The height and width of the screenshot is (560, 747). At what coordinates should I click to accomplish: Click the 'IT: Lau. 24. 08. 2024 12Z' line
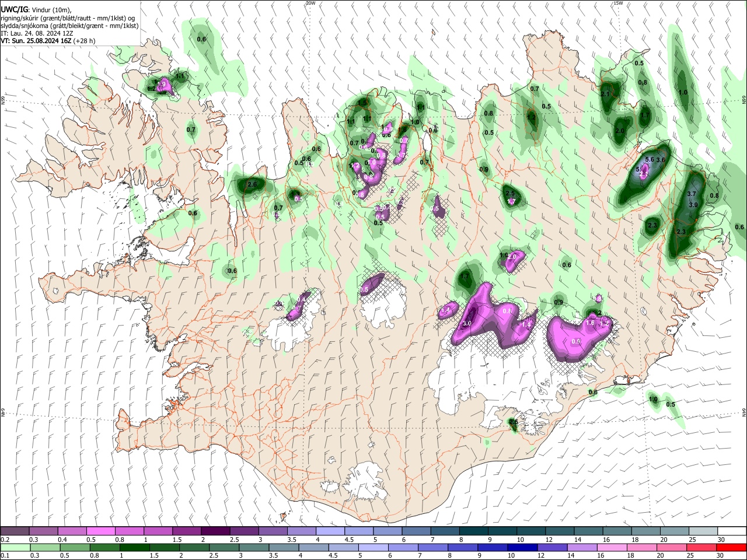(x=37, y=33)
